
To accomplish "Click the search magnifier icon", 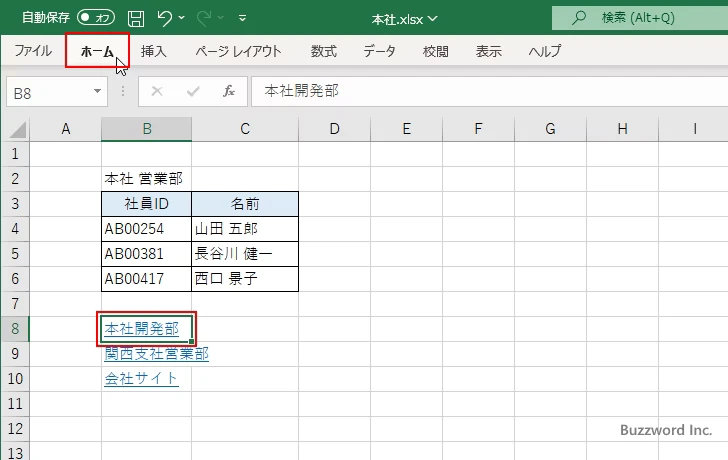I will [x=578, y=18].
